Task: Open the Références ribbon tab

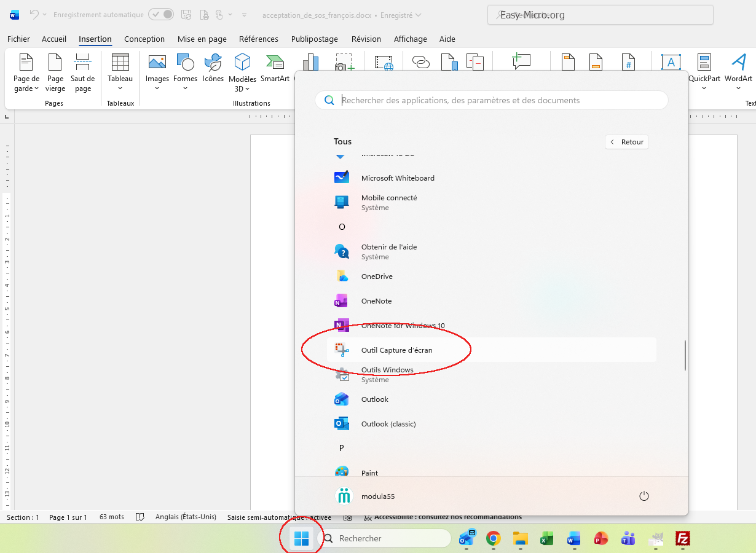Action: [258, 39]
